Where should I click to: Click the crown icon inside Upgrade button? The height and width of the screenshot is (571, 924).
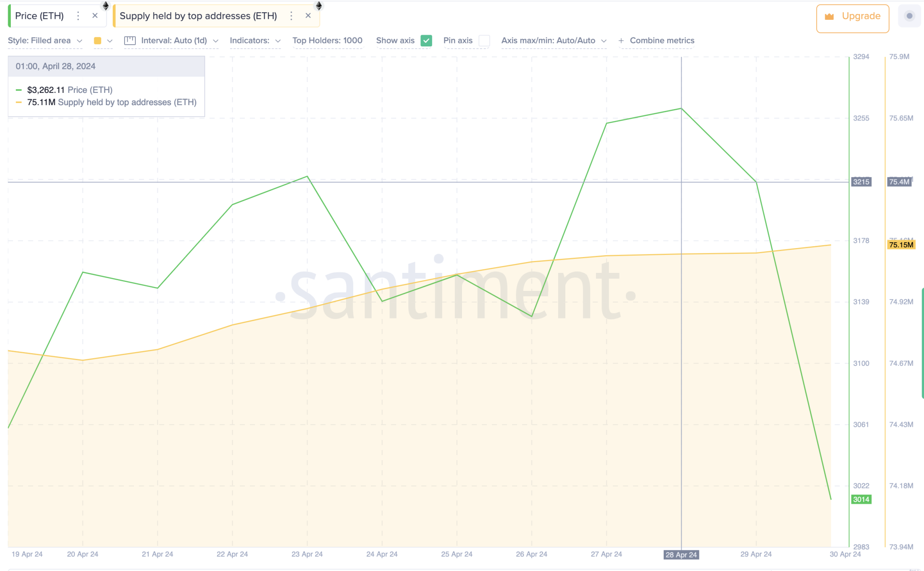(830, 16)
